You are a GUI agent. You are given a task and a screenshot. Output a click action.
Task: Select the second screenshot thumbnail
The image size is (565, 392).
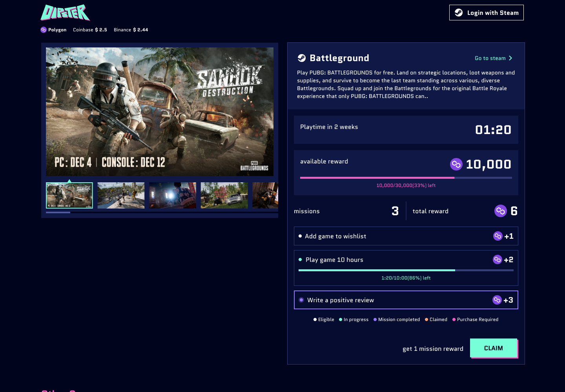121,195
